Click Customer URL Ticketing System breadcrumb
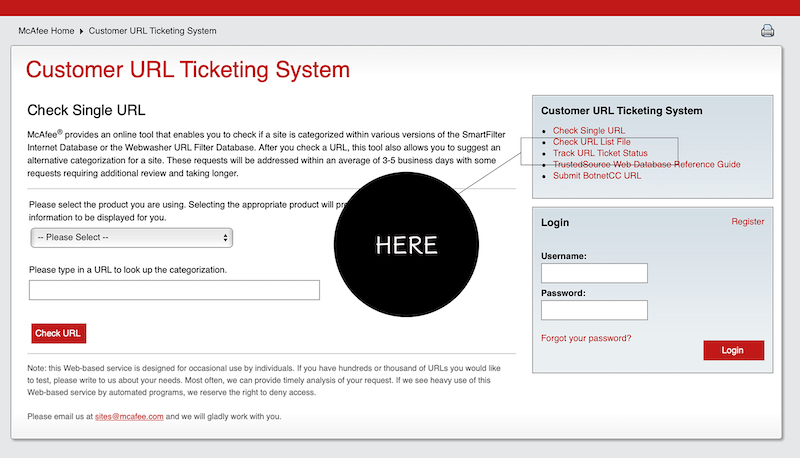800x458 pixels. (153, 31)
